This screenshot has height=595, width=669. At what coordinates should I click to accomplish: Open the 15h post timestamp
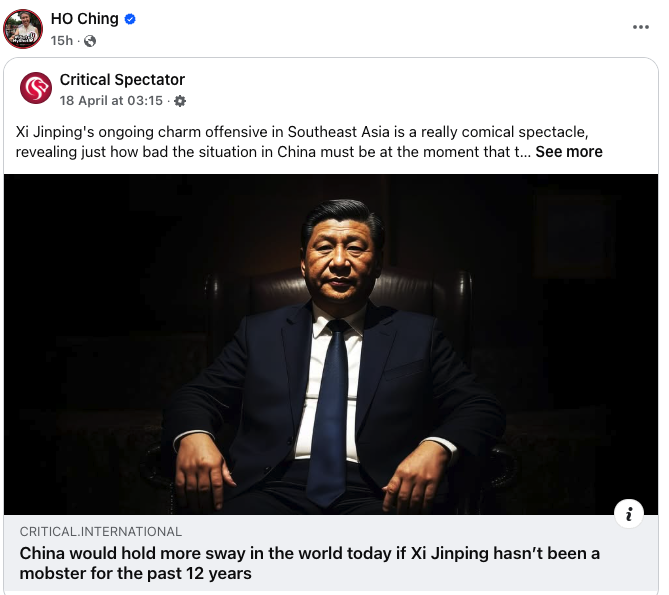62,41
